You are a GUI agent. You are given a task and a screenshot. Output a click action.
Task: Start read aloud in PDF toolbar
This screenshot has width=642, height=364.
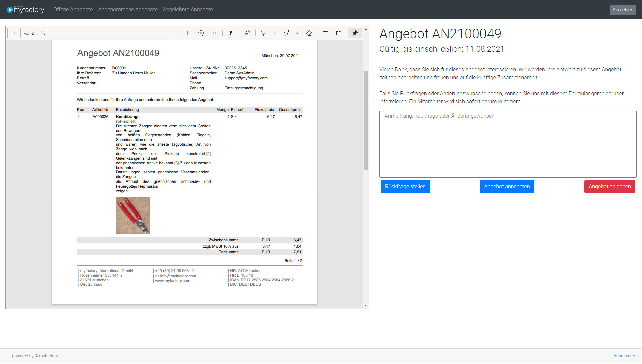click(x=247, y=33)
